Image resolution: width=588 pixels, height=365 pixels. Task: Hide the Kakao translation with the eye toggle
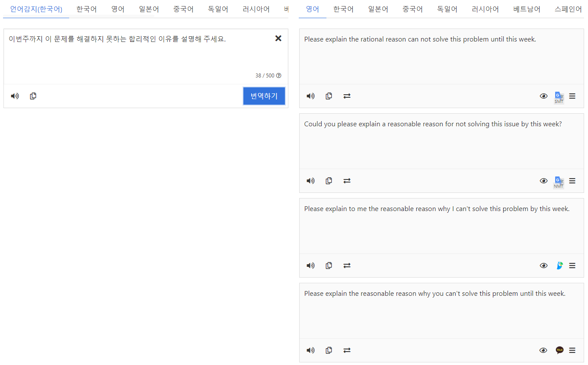click(x=543, y=350)
